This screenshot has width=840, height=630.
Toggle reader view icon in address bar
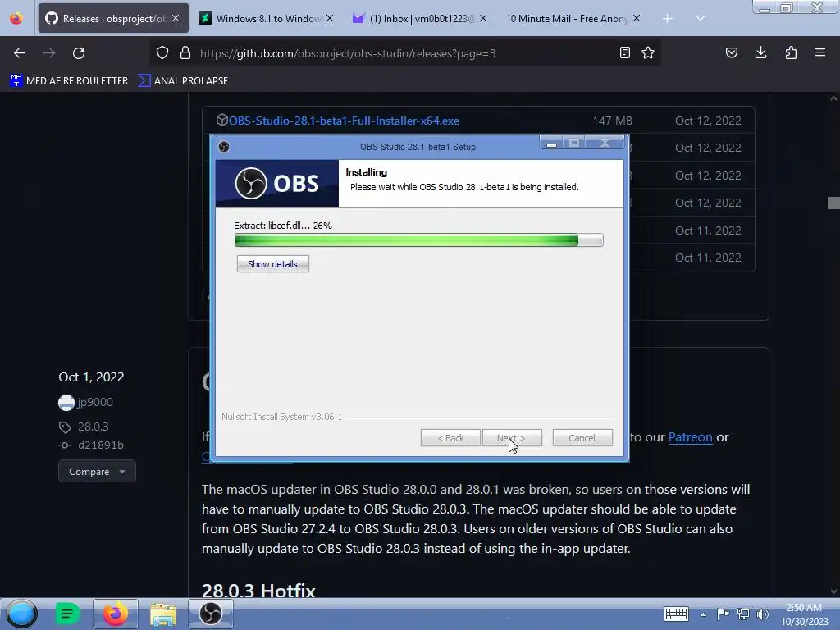[x=624, y=53]
